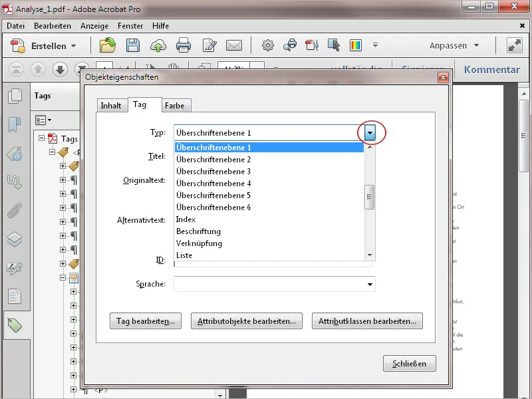Viewport: 532px width, 399px height.
Task: Open the layers panel icon
Action: pyautogui.click(x=15, y=239)
